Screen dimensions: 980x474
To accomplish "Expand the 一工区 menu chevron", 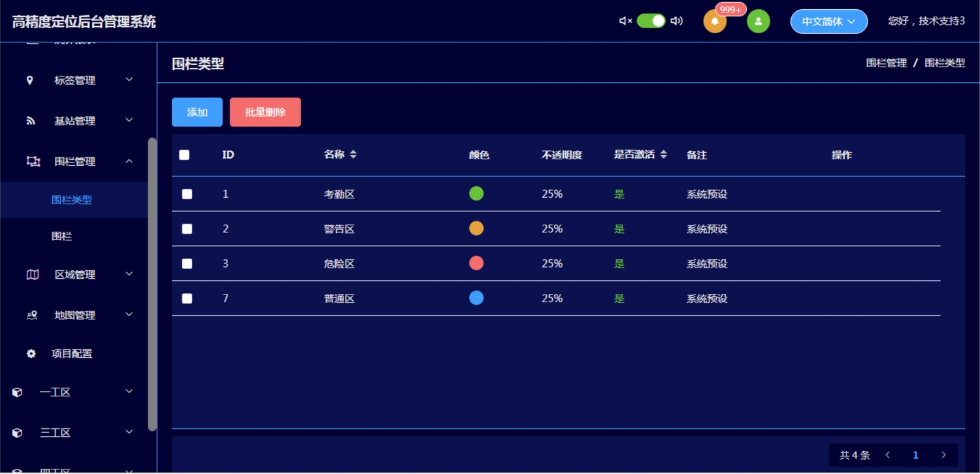I will (x=129, y=392).
